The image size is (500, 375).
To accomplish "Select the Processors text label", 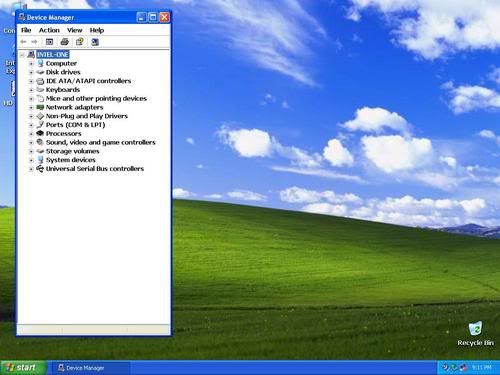I will click(63, 134).
